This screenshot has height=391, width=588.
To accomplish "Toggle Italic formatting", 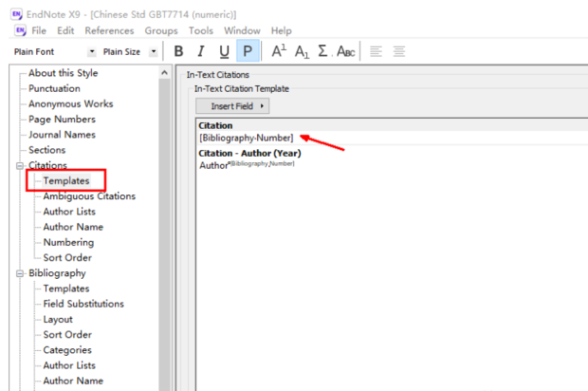I will click(201, 51).
